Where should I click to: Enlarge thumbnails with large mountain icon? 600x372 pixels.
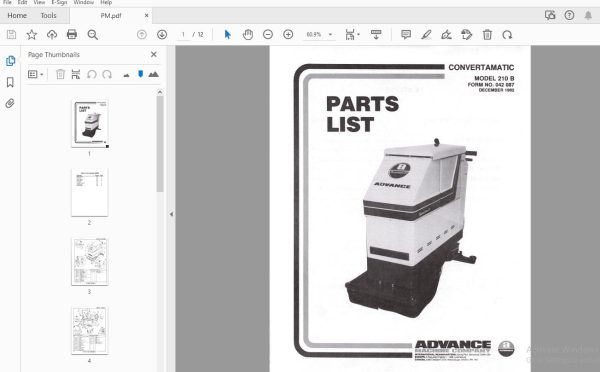[x=153, y=74]
